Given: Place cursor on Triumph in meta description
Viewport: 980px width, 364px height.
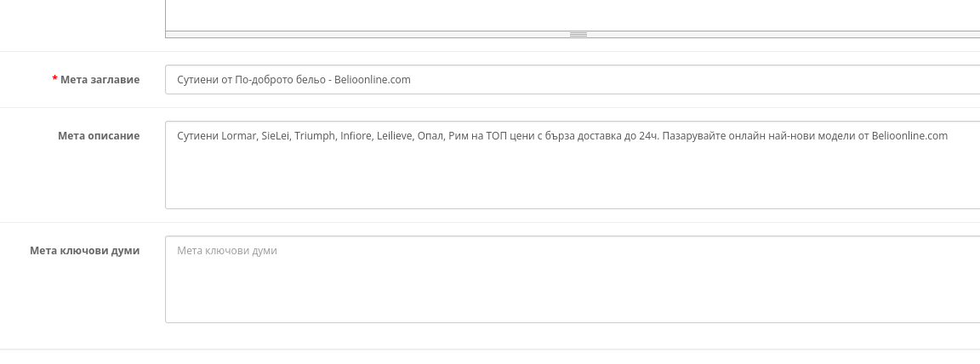Looking at the screenshot, I should pyautogui.click(x=315, y=136).
